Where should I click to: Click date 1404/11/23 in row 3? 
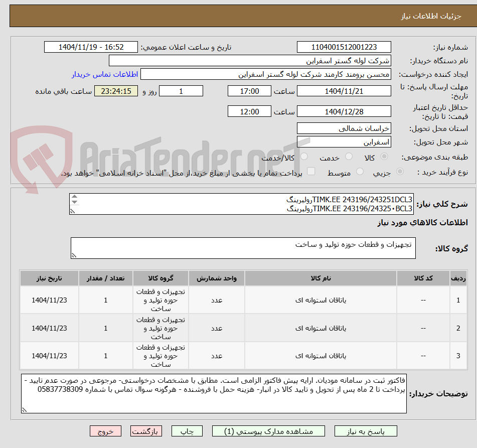(x=49, y=356)
